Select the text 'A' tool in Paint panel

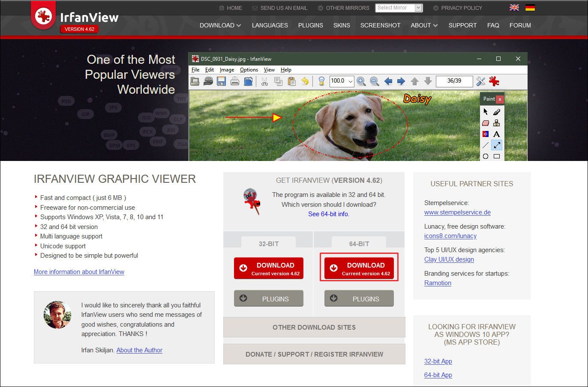(497, 134)
